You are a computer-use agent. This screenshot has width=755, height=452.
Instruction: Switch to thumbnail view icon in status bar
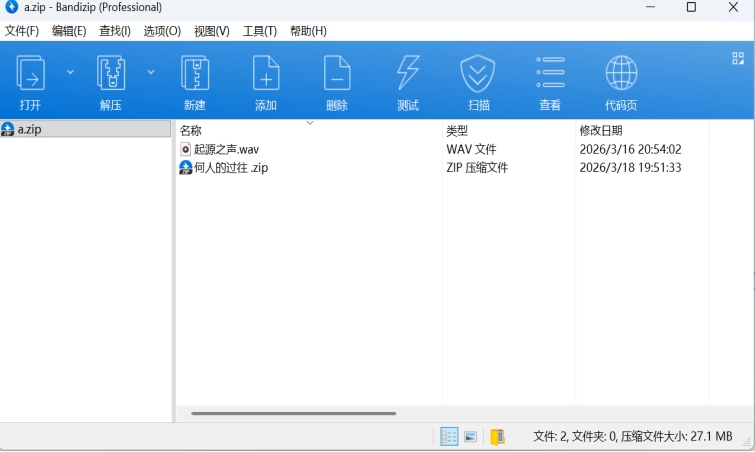[470, 437]
